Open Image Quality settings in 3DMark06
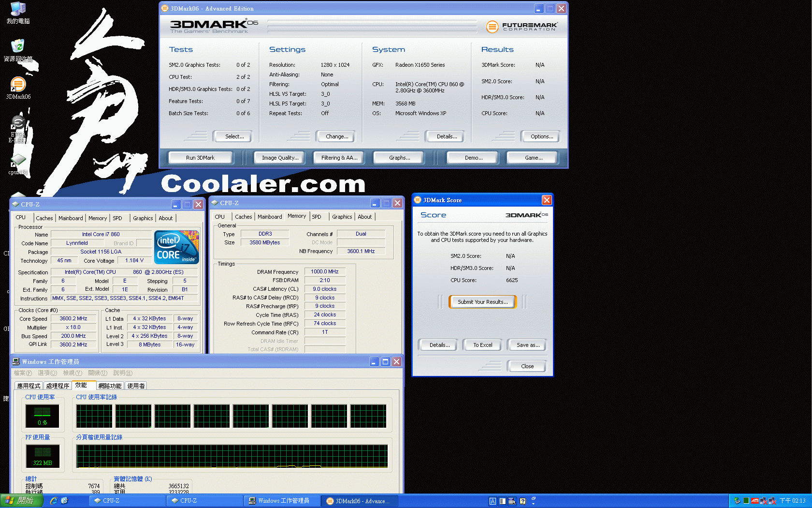 280,158
